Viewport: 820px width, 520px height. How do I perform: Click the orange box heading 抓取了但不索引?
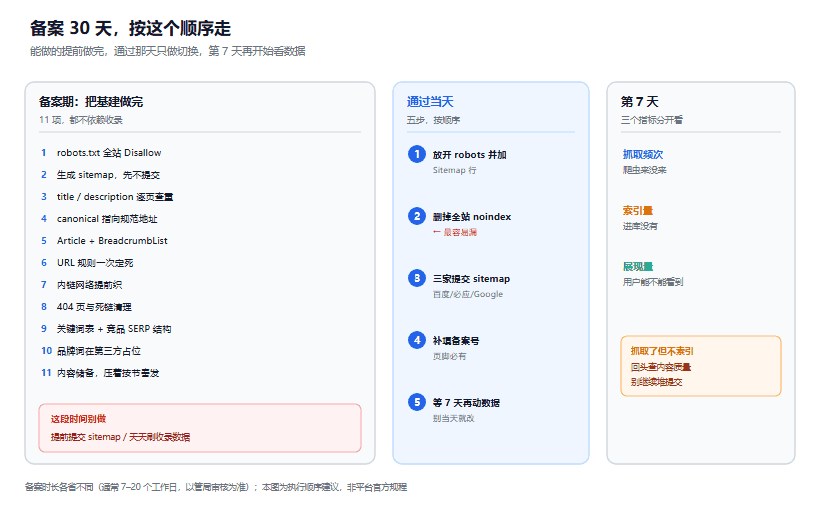click(x=662, y=351)
